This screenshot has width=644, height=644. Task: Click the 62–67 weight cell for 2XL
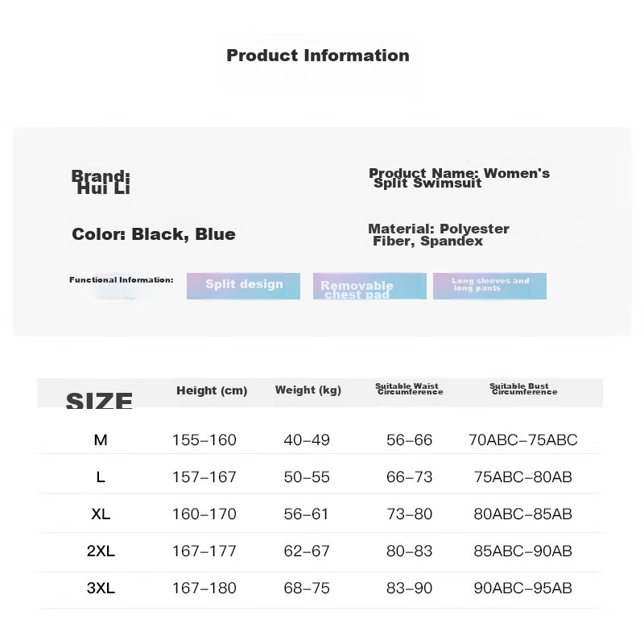click(x=307, y=551)
